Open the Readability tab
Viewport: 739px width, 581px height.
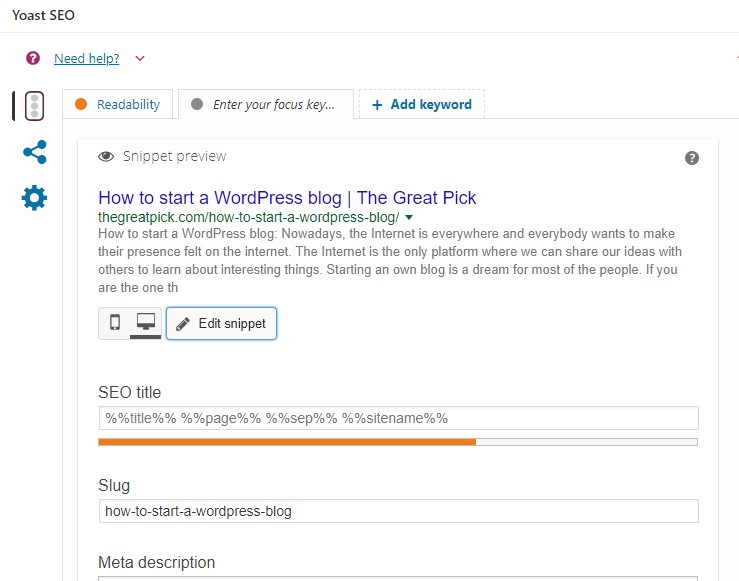(118, 104)
